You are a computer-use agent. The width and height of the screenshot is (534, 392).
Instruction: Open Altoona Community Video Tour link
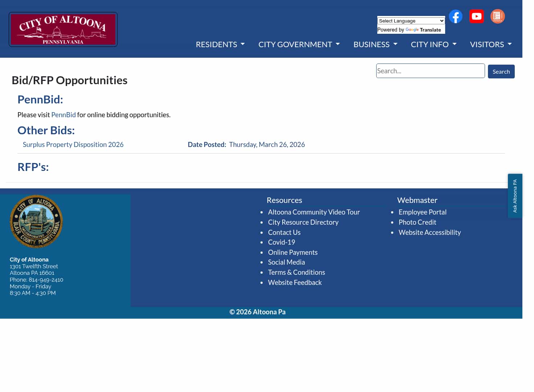314,212
